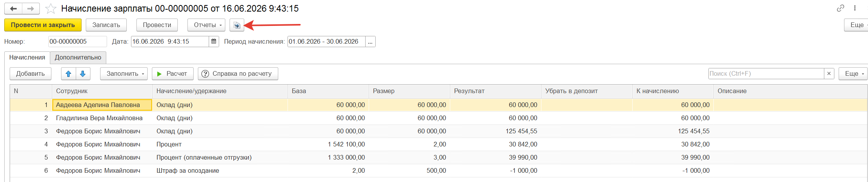868x182 pixels.
Task: Focus the Поиск search field
Action: 766,73
